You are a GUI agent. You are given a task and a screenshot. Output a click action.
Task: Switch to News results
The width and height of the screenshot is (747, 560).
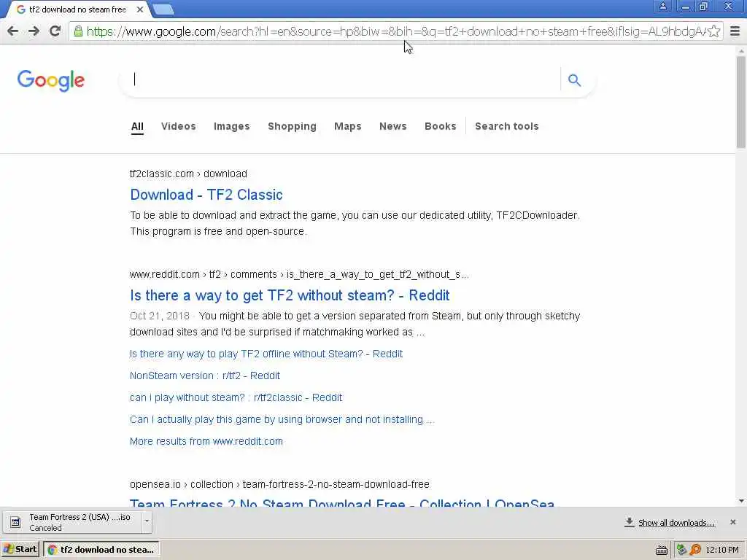[x=393, y=126]
